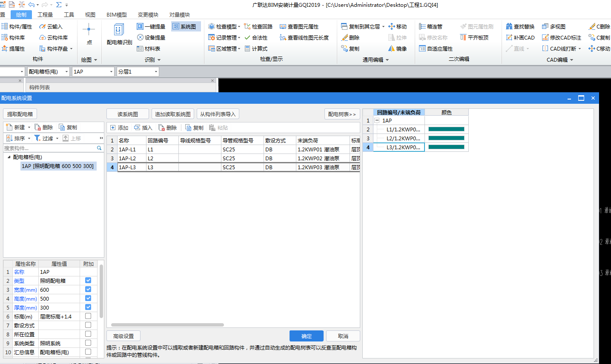Open 检查回路 tool
611x364 pixels.
pos(258,26)
